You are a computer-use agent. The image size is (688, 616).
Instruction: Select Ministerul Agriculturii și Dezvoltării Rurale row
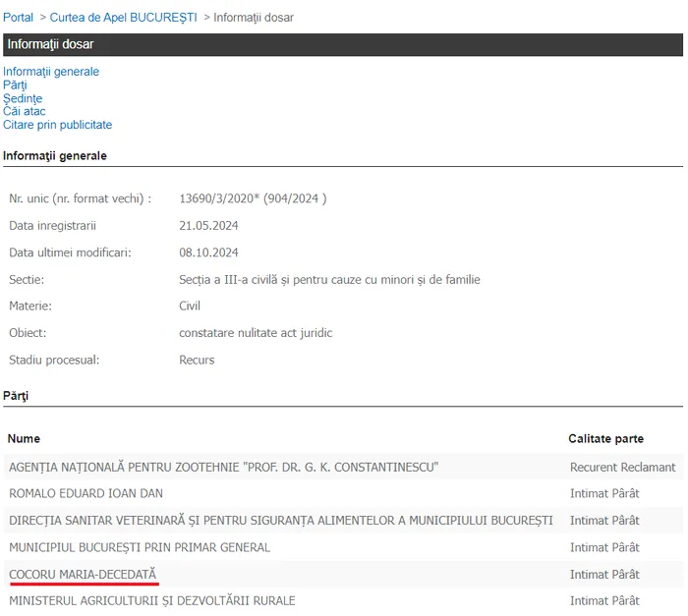click(152, 600)
